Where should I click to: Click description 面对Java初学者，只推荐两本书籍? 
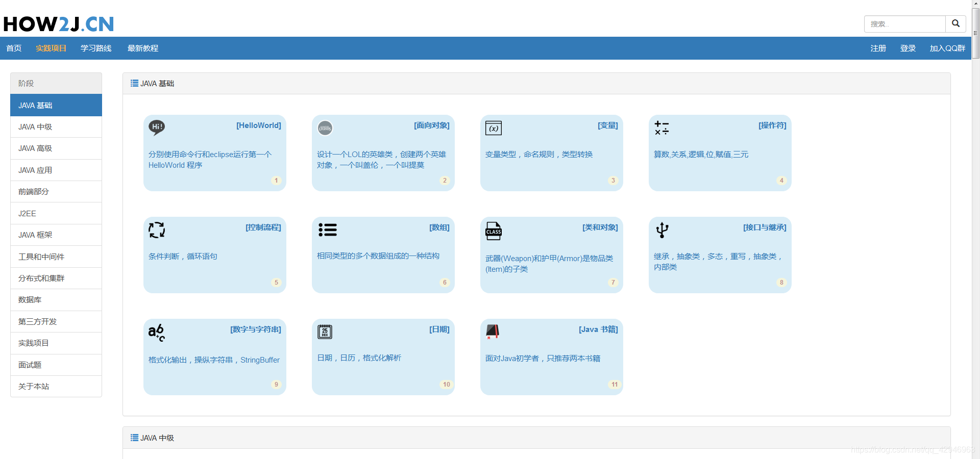point(543,359)
